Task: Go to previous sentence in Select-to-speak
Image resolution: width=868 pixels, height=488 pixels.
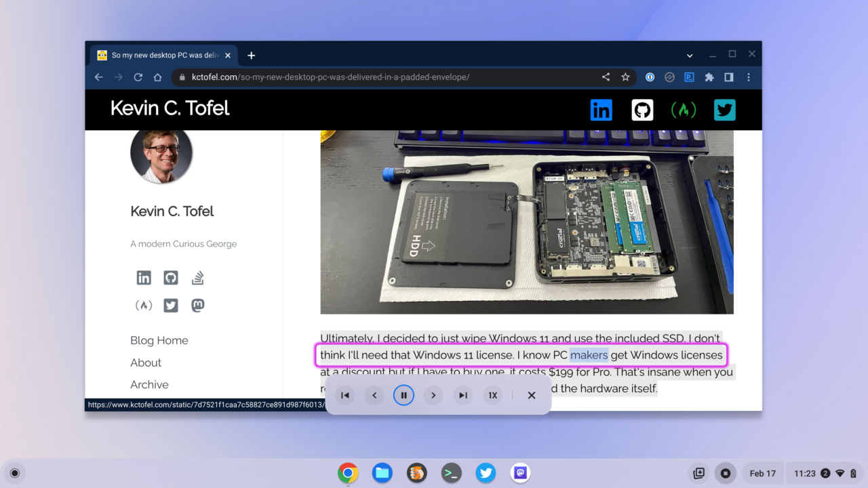Action: [x=374, y=395]
